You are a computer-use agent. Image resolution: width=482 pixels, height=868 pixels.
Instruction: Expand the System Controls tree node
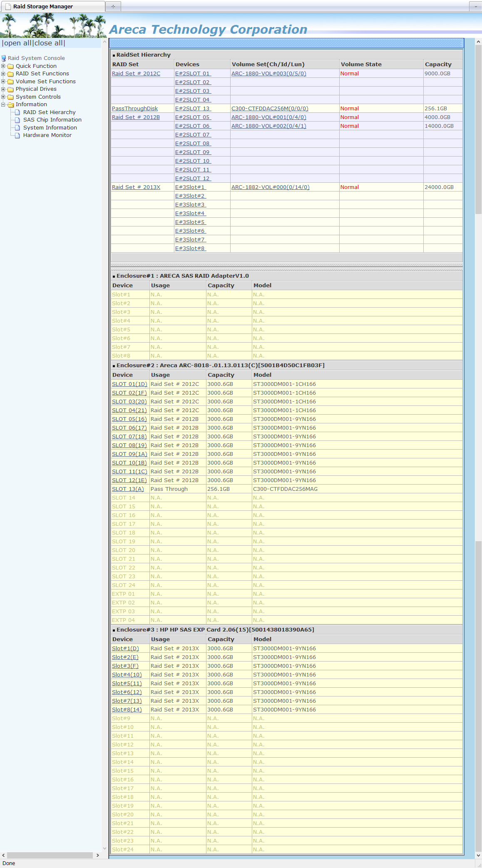click(3, 97)
